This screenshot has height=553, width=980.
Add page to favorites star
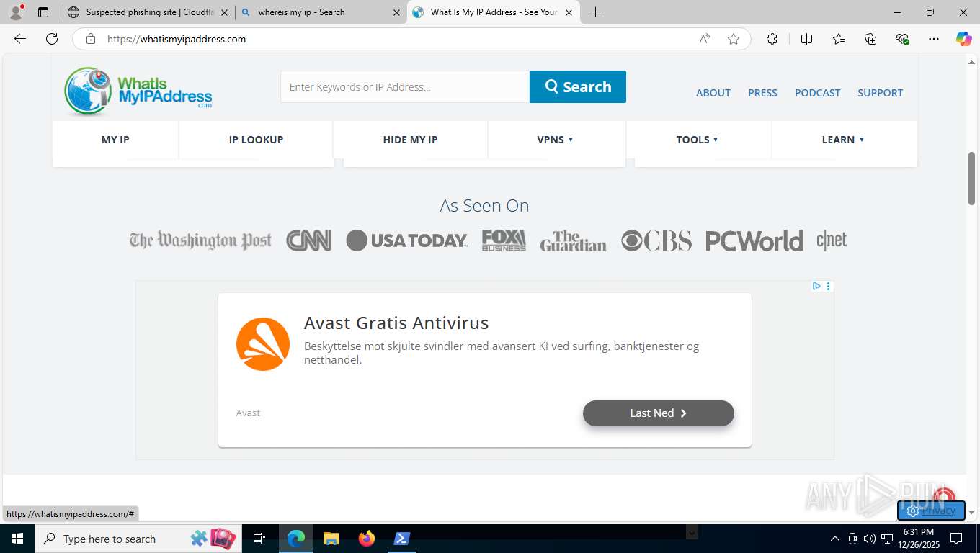(734, 39)
